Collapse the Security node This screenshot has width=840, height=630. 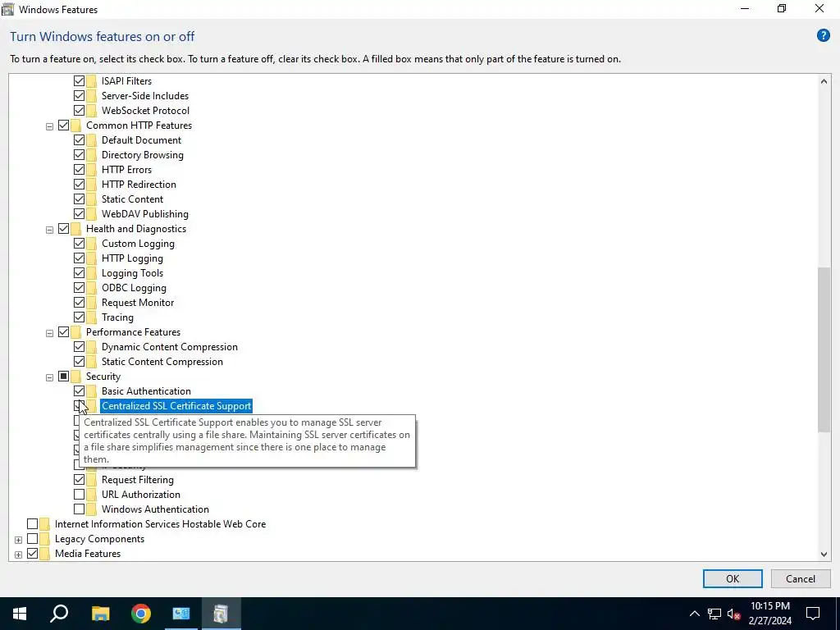[49, 377]
